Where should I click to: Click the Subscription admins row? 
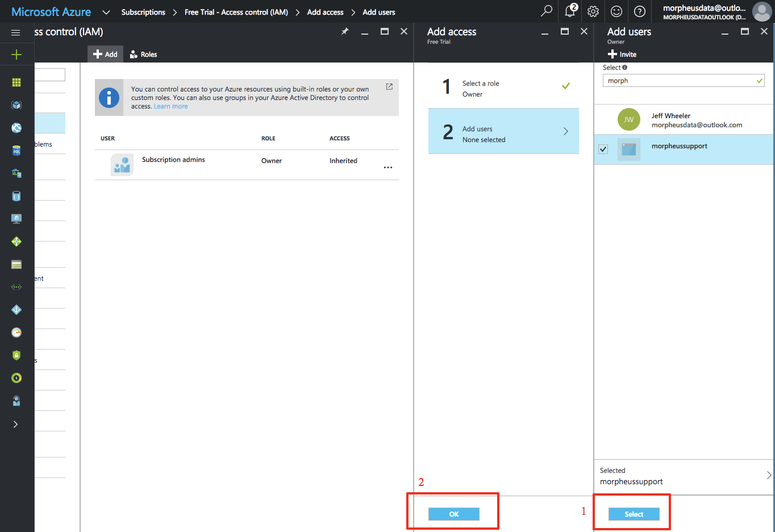247,165
